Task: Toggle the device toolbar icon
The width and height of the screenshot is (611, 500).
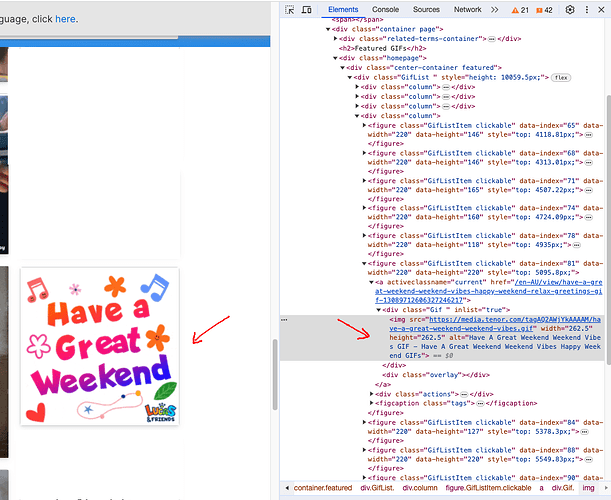Action: coord(307,10)
